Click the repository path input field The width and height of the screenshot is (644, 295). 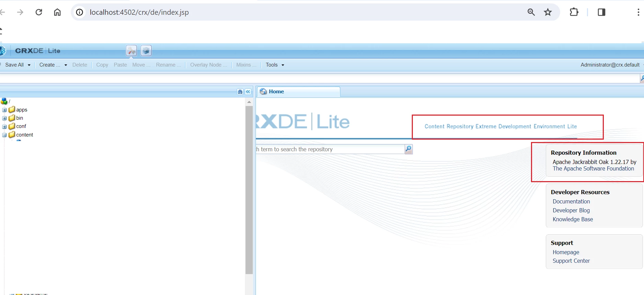319,78
